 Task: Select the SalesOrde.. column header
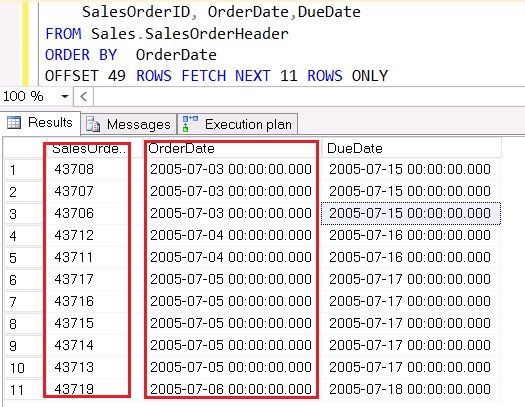tap(89, 148)
